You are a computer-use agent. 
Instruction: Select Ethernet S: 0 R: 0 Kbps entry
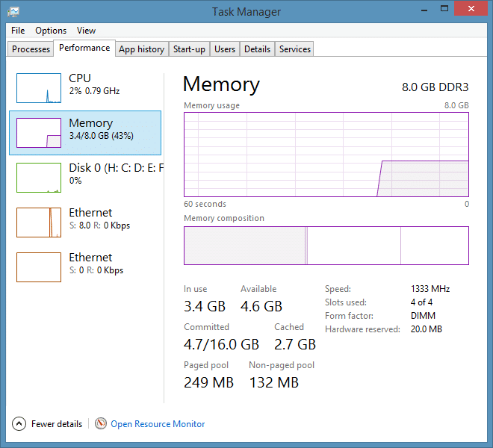[x=85, y=267]
